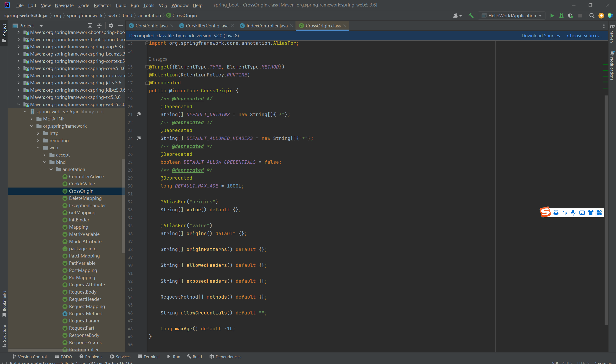Image resolution: width=616 pixels, height=364 pixels.
Task: Toggle the Bookmarks tool window
Action: click(x=4, y=303)
